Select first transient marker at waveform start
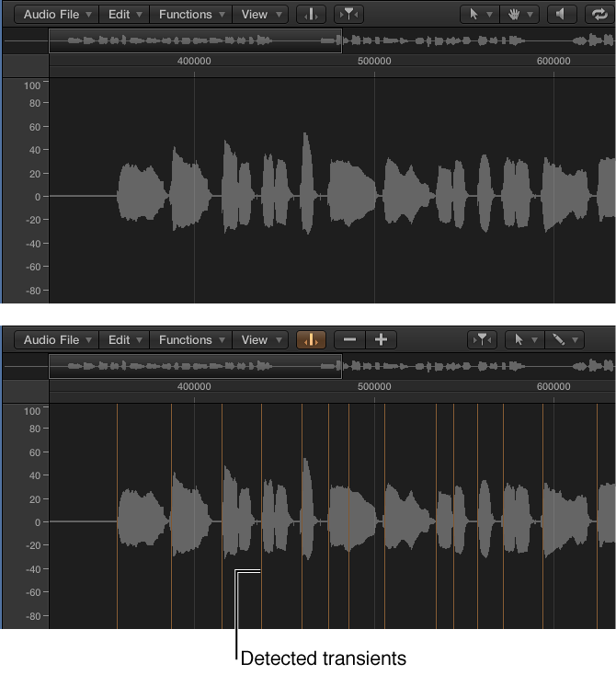Screen dimensions: 616x675 click(x=117, y=517)
